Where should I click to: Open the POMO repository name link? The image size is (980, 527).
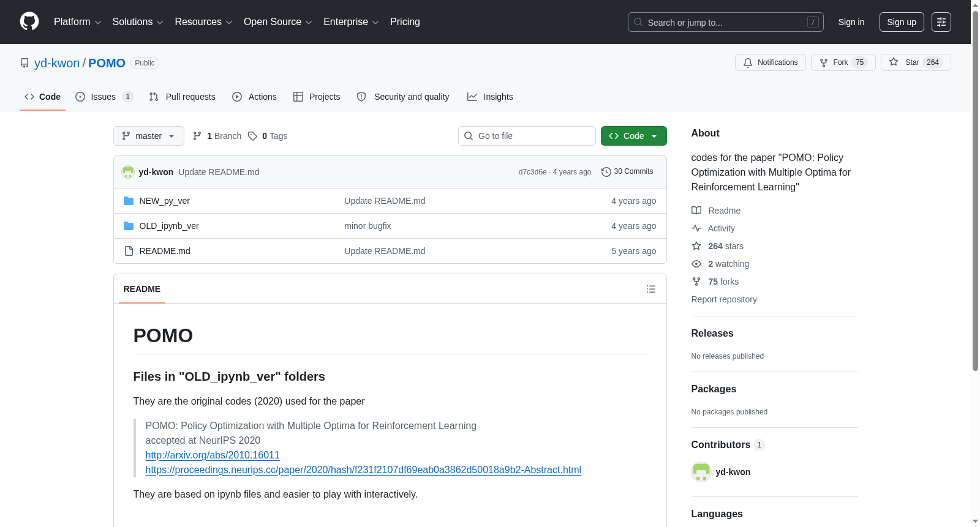pos(107,63)
